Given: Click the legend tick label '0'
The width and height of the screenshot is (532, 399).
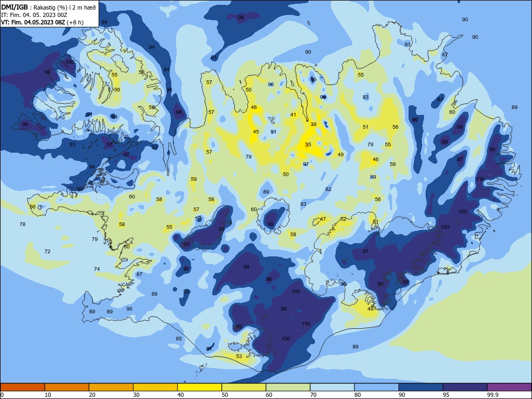Looking at the screenshot, I should pos(2,395).
